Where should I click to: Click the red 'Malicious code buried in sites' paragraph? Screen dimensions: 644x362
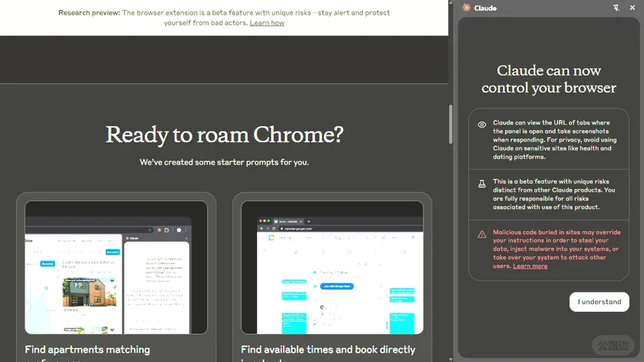[x=557, y=249]
